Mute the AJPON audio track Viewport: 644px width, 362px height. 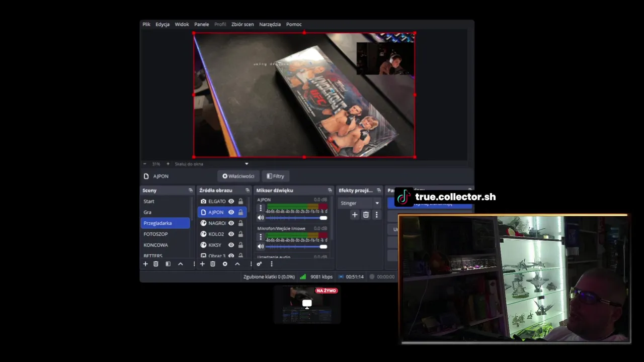point(261,218)
